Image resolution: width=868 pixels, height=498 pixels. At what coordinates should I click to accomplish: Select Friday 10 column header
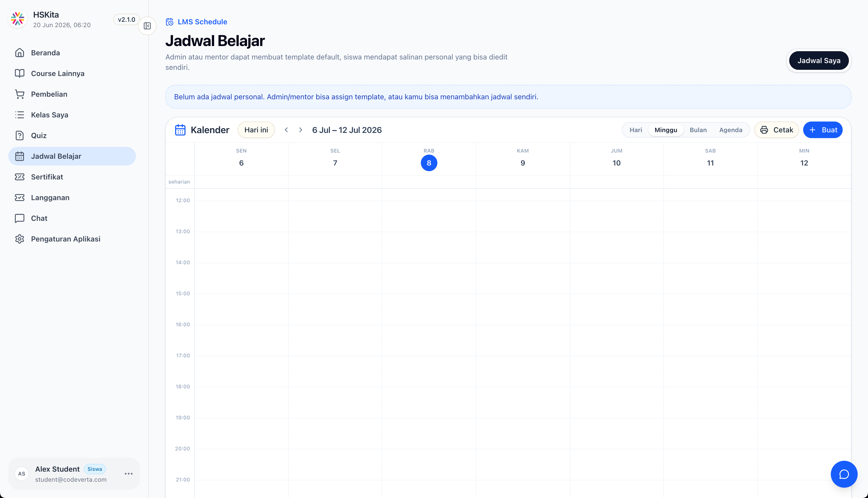click(616, 159)
